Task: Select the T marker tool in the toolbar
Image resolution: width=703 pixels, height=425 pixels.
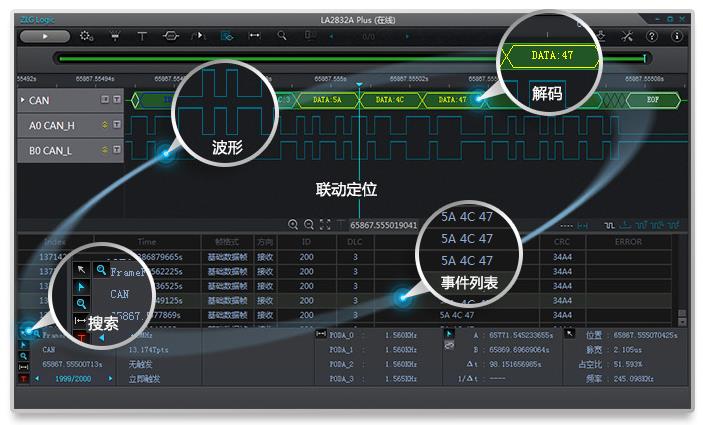Action: point(142,36)
